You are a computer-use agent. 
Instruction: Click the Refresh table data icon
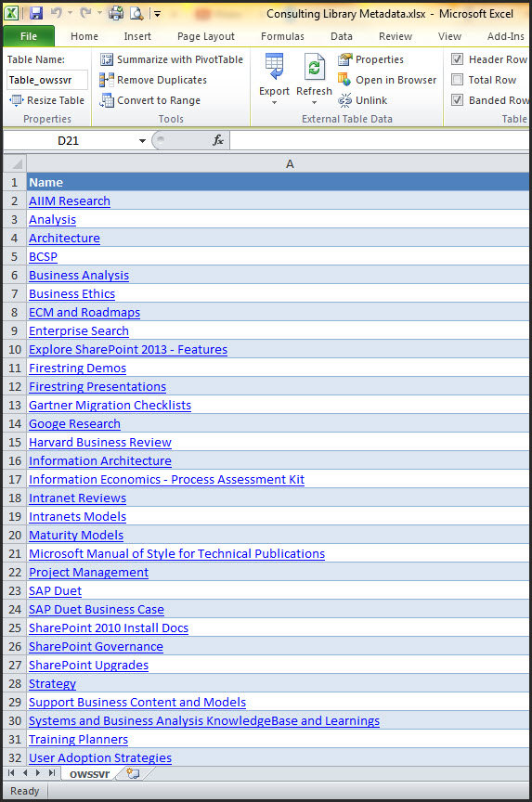coord(314,67)
